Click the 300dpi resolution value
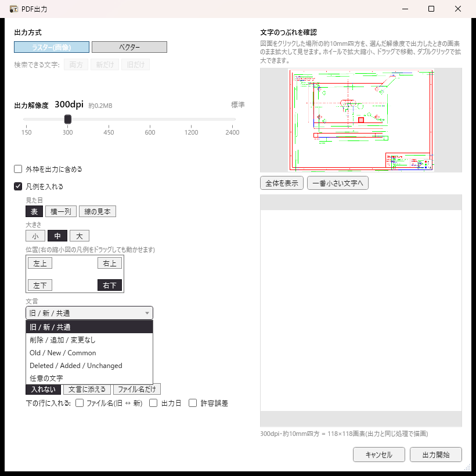 pyautogui.click(x=69, y=104)
